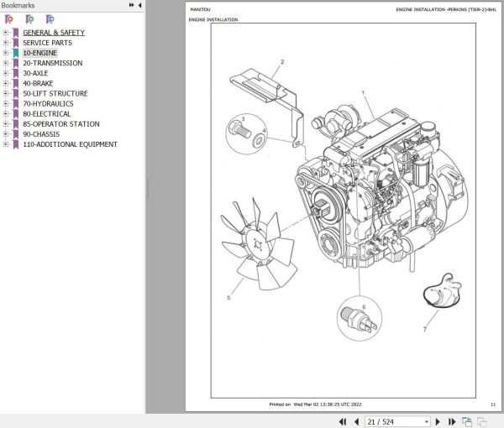Jump to the last page
Viewport: 504px width, 428px height.
coord(452,421)
